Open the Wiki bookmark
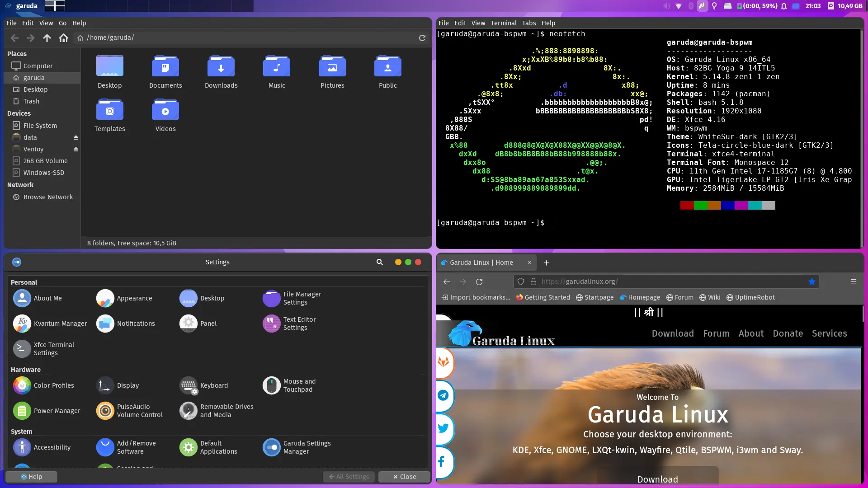This screenshot has height=488, width=868. (x=710, y=297)
